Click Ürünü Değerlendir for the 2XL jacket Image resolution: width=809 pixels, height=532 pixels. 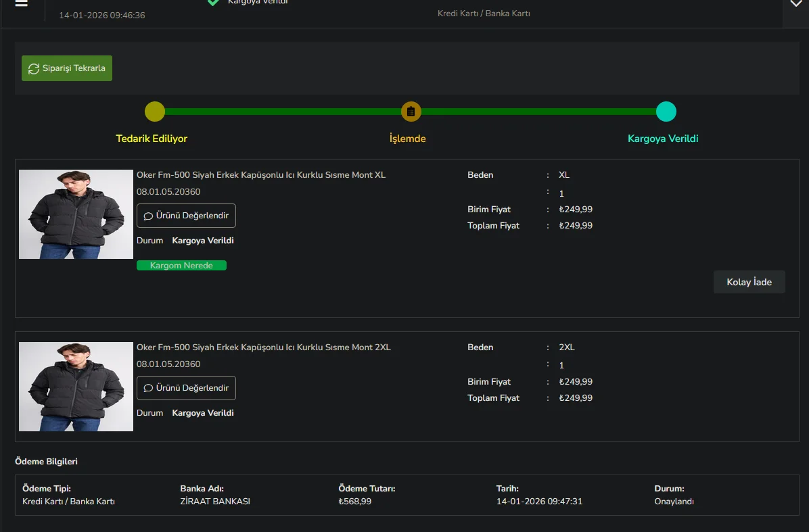[186, 388]
